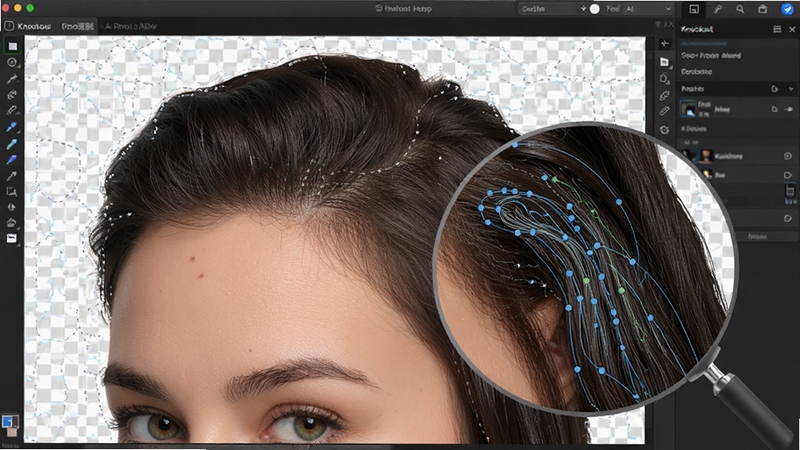Click the trash icon at panel right edge
Screen dimensions: 800x450
pos(790,191)
